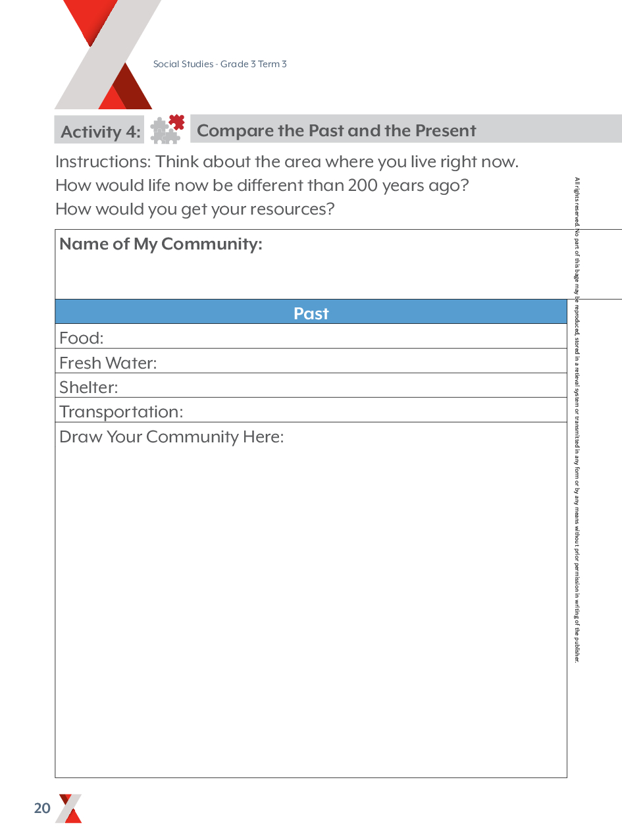This screenshot has width=622, height=840.
Task: Click into the "Shelter:" row
Action: [x=329, y=386]
